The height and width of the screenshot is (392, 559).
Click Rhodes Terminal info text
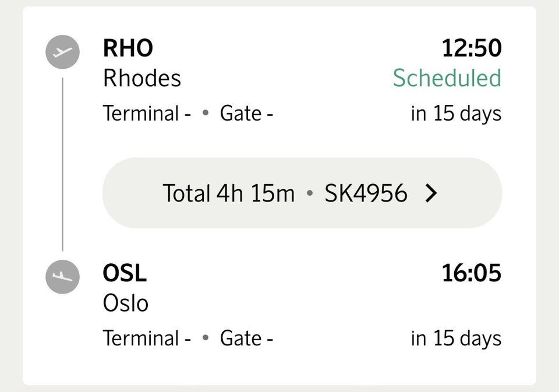click(147, 114)
